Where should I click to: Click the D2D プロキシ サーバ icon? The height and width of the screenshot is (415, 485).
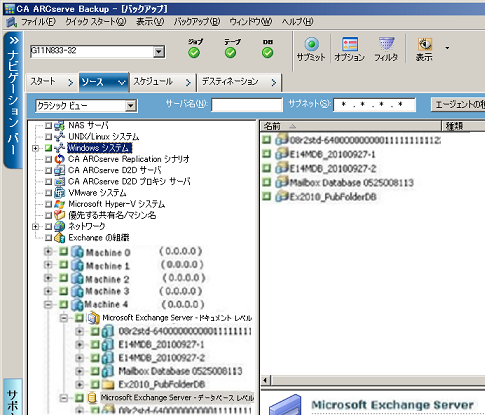(x=59, y=182)
